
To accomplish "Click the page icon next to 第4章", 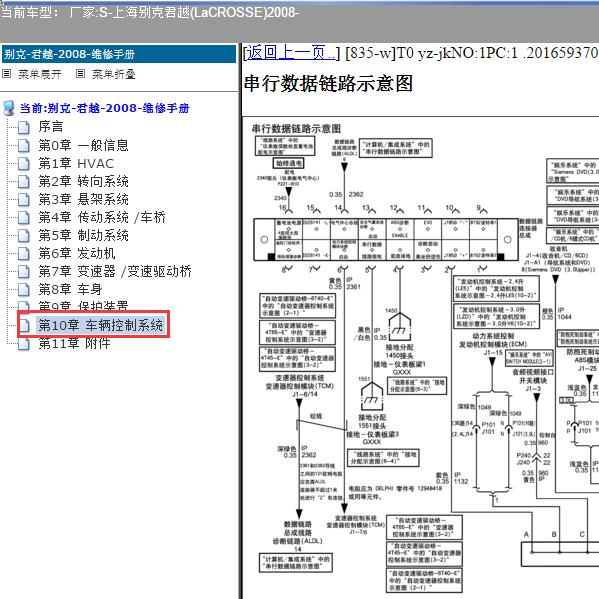I will pyautogui.click(x=24, y=218).
